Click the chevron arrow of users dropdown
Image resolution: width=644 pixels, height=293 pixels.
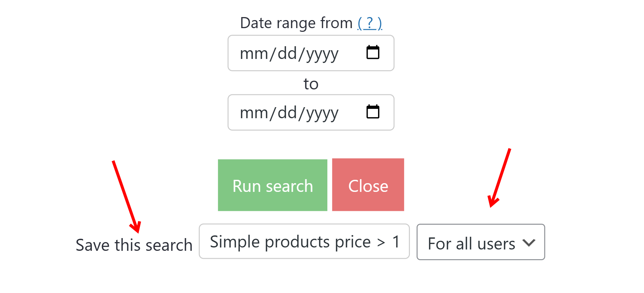(529, 243)
